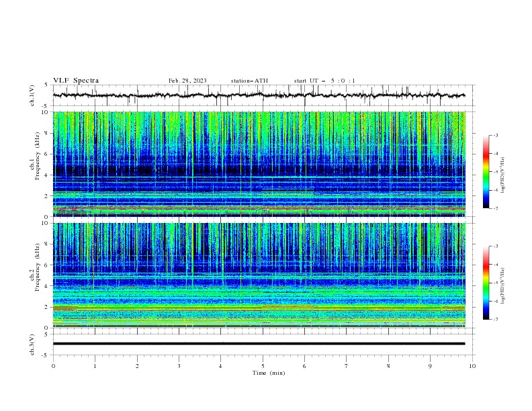The width and height of the screenshot is (532, 411).
Task: Click time axis tick label '9'
Action: coord(430,366)
